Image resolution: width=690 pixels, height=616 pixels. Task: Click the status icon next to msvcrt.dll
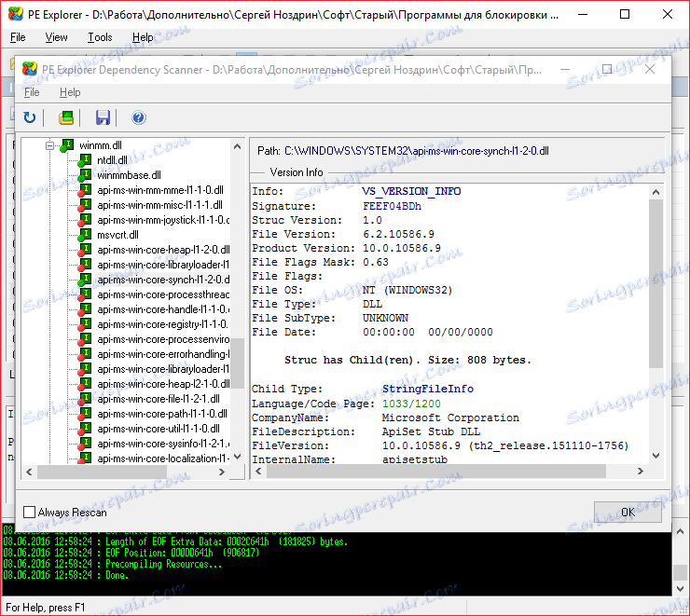tap(85, 235)
